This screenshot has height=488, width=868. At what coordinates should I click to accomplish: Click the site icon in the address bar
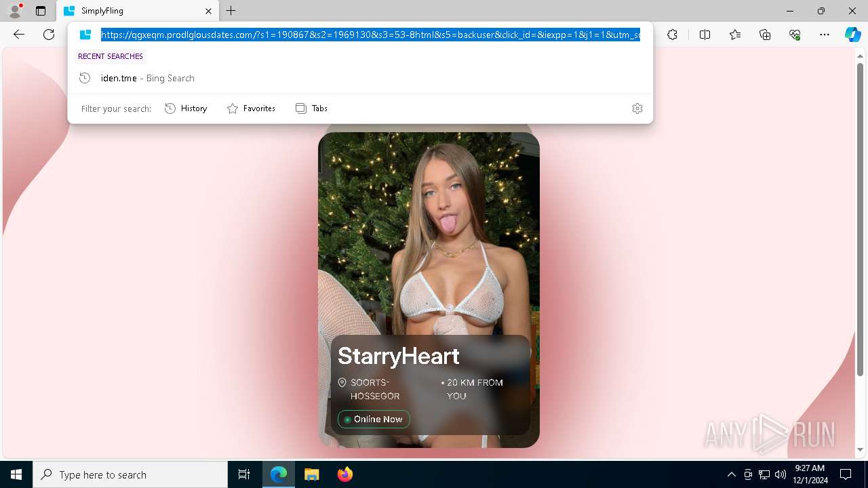click(85, 35)
